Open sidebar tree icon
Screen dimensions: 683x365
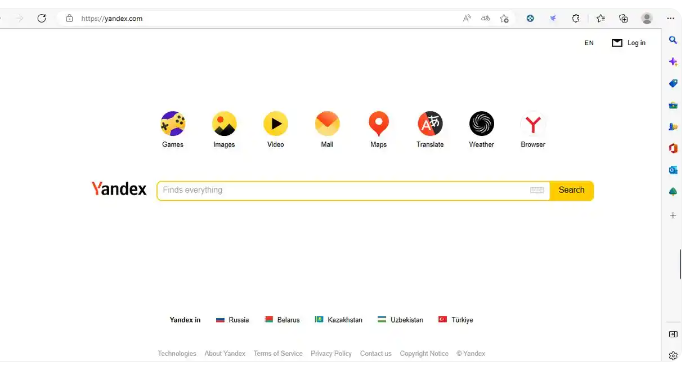[673, 192]
